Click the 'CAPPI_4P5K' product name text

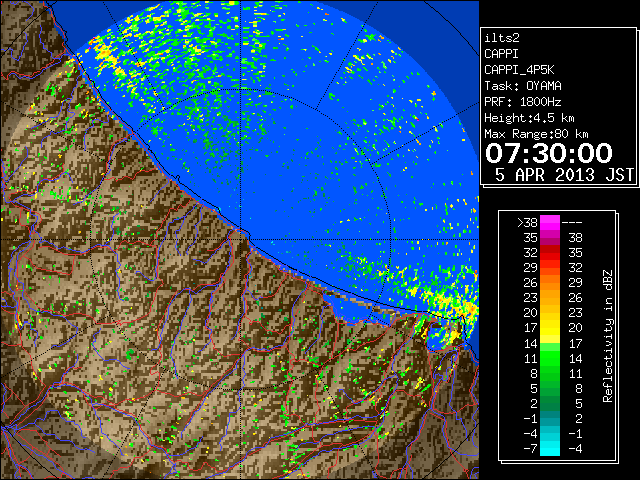(x=519, y=70)
